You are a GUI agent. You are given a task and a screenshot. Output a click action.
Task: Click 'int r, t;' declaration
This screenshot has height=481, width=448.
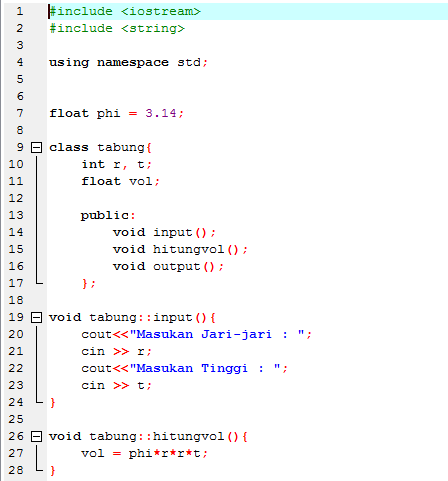point(117,165)
